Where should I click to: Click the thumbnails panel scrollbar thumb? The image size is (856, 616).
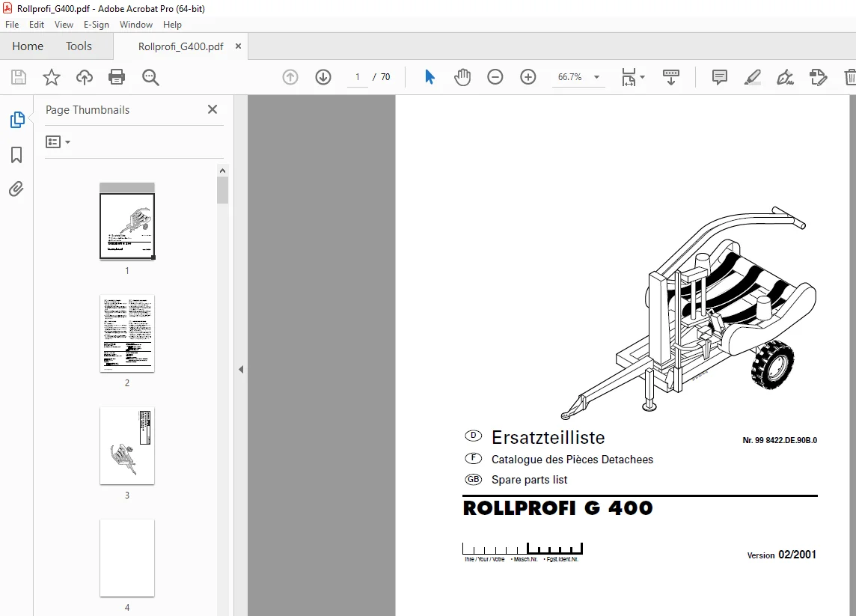[x=222, y=189]
